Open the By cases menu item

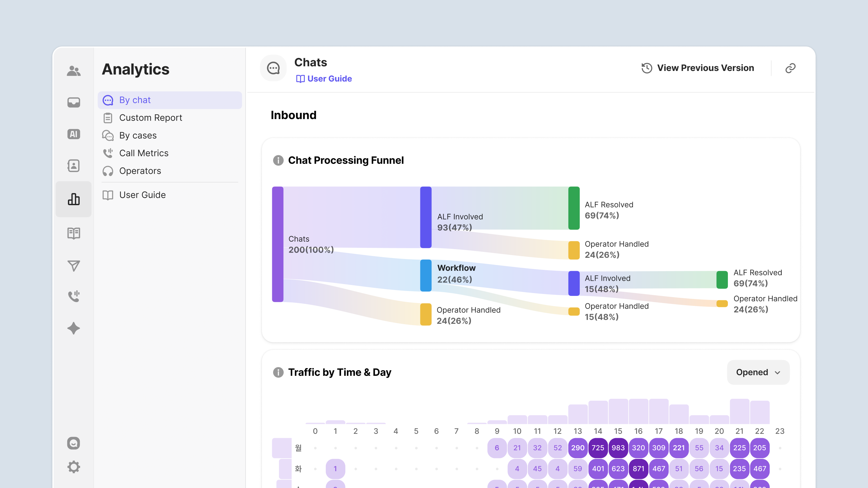pyautogui.click(x=138, y=135)
